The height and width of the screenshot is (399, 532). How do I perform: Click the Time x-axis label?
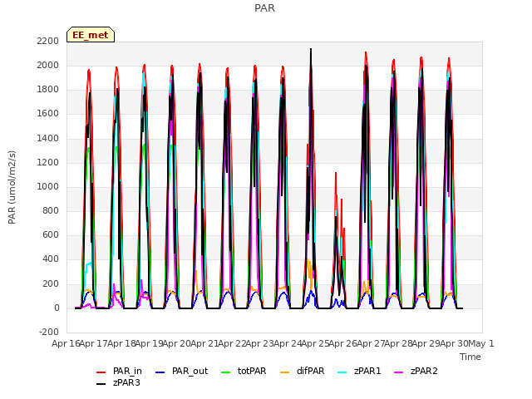pyautogui.click(x=470, y=357)
